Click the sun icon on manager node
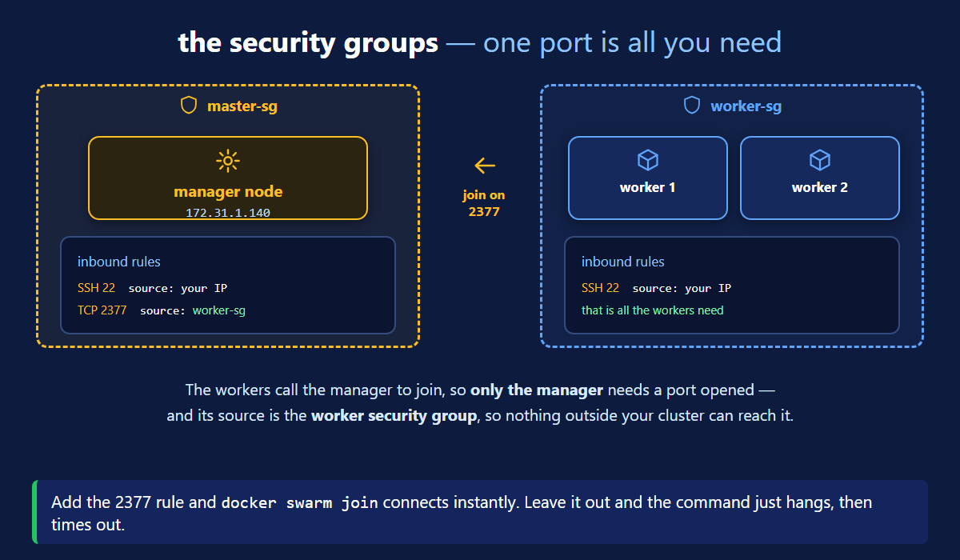Image resolution: width=960 pixels, height=560 pixels. (228, 162)
